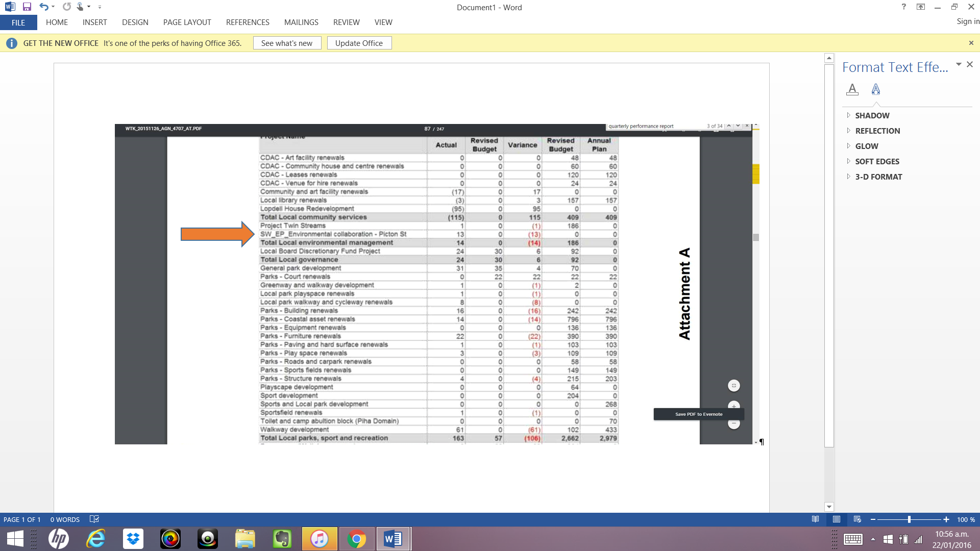Click the Word icon in taskbar

point(394,539)
